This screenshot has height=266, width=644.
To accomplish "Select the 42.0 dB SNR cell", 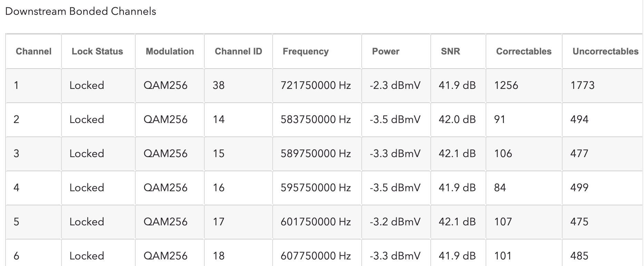I will click(x=457, y=119).
